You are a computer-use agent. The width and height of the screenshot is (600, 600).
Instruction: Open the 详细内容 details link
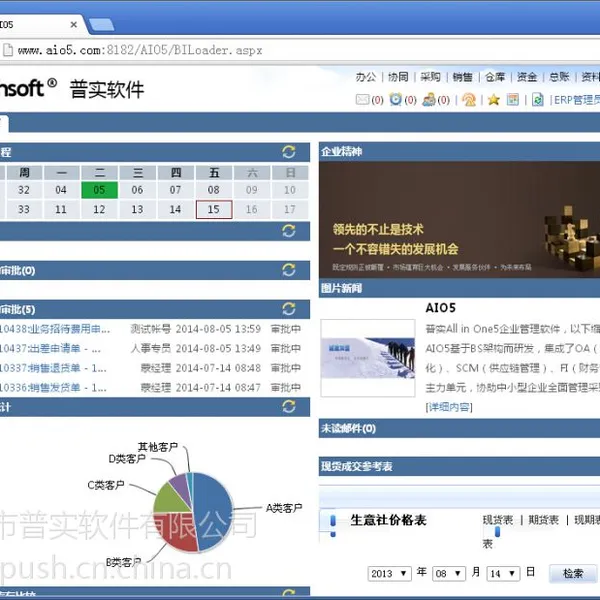pyautogui.click(x=449, y=407)
